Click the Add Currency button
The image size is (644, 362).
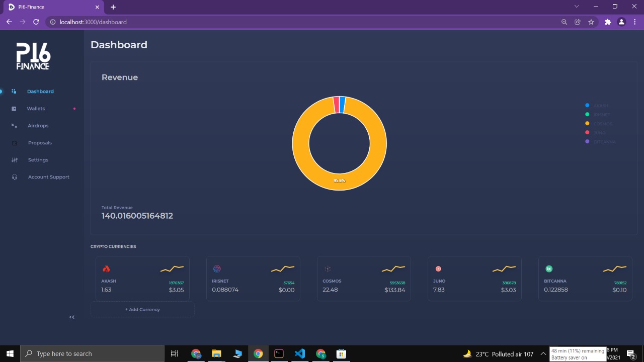click(x=142, y=309)
